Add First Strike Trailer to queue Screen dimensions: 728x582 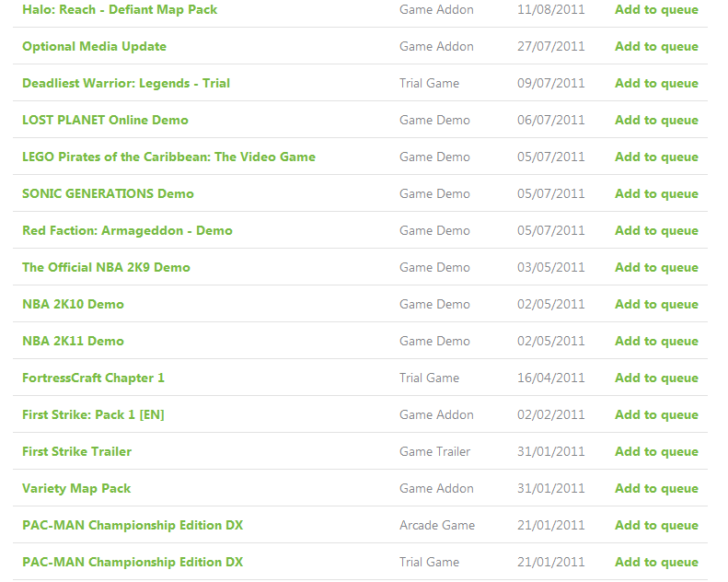coord(656,451)
